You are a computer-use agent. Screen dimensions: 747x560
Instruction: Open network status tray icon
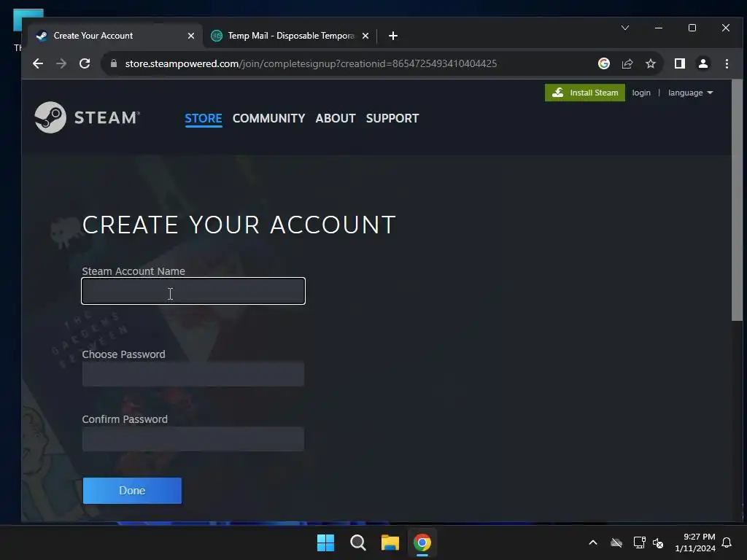(639, 542)
